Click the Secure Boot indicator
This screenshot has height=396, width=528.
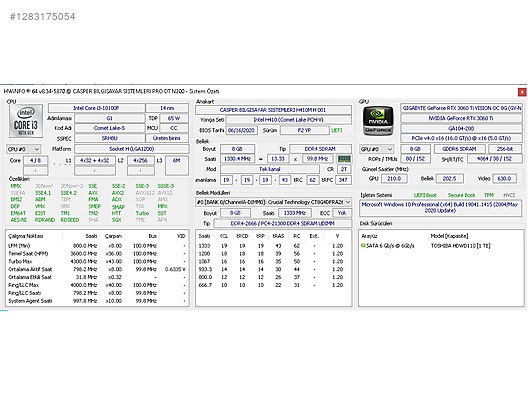click(x=461, y=195)
